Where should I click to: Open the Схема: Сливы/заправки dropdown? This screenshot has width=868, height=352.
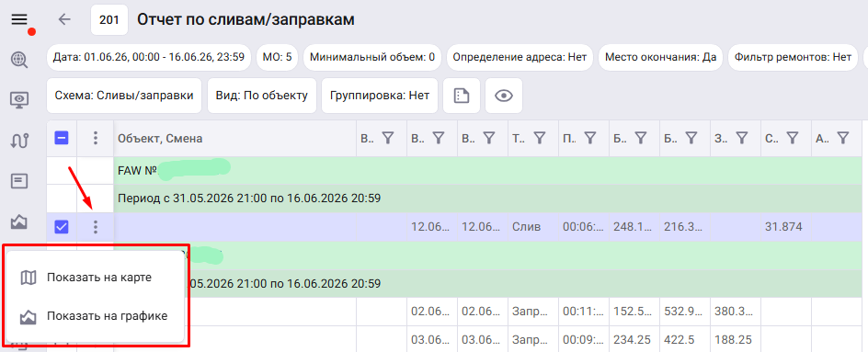(x=124, y=96)
